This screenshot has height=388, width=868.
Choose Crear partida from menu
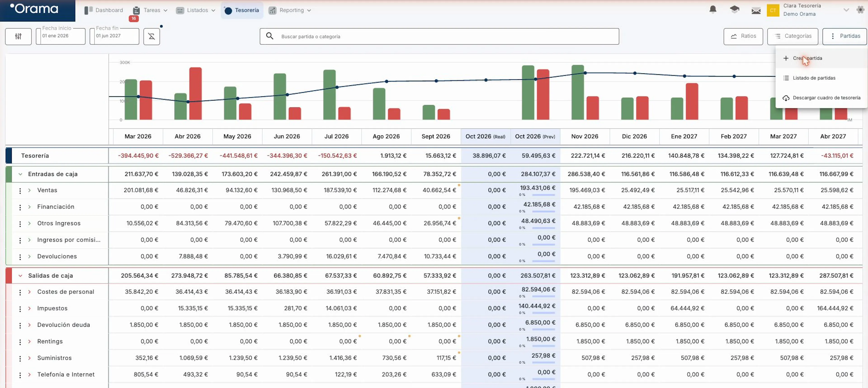(x=821, y=58)
